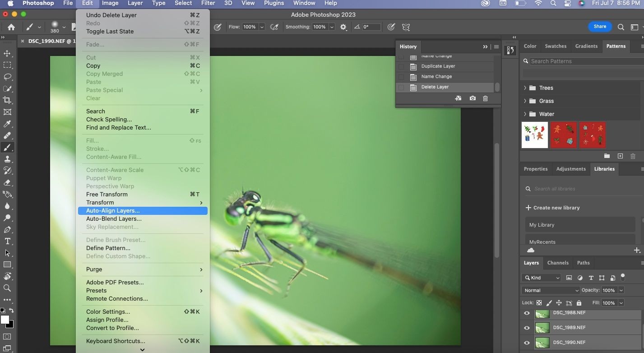644x353 pixels.
Task: Expand the Water pattern group
Action: tap(525, 114)
